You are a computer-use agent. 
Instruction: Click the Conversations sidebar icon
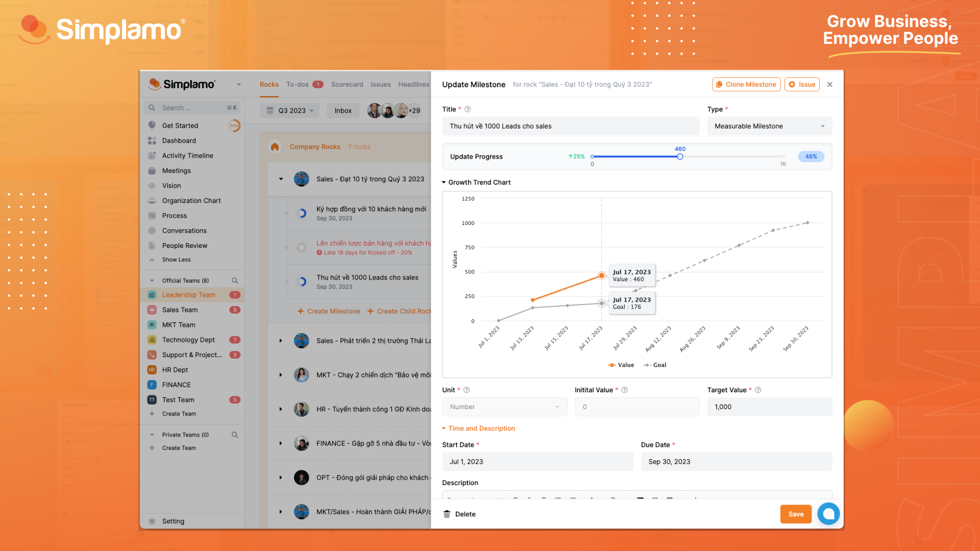[152, 230]
